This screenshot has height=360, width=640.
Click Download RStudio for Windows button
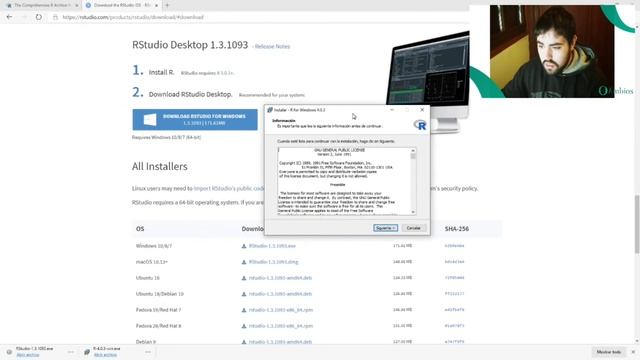click(195, 120)
